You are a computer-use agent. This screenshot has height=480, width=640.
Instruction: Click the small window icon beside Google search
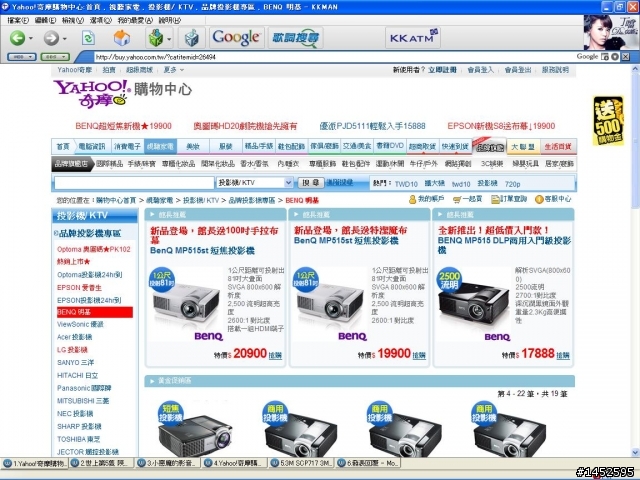pyautogui.click(x=605, y=57)
